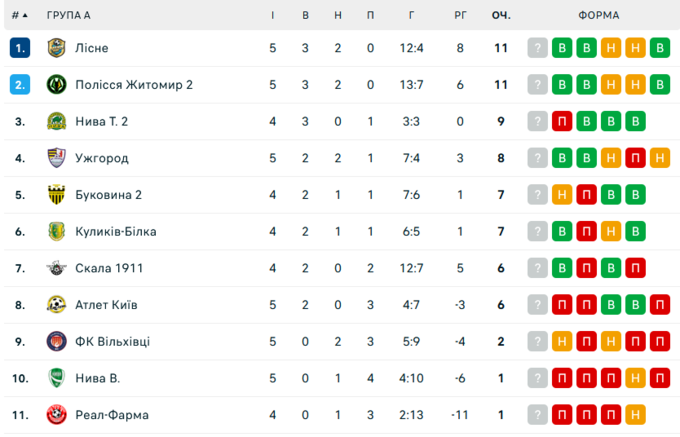The image size is (680, 437).
Task: Click the ФОРМА column header
Action: pyautogui.click(x=598, y=15)
